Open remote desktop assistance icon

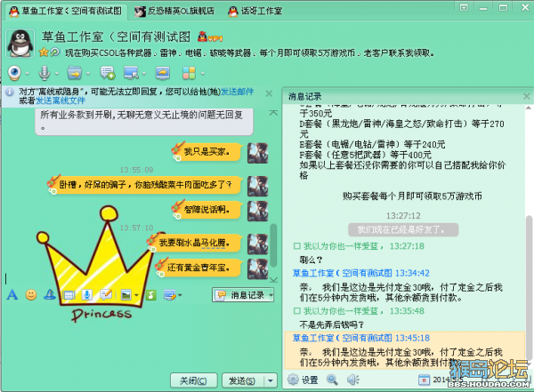tap(132, 73)
